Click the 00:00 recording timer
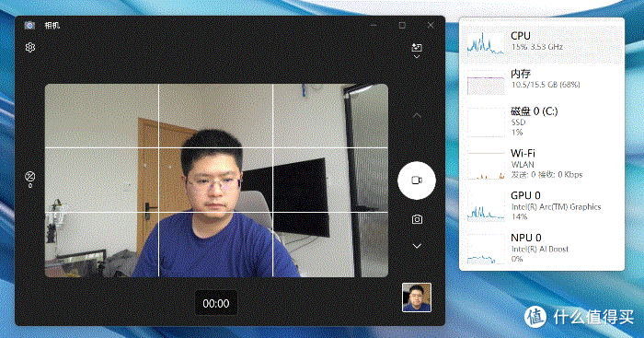 point(216,303)
